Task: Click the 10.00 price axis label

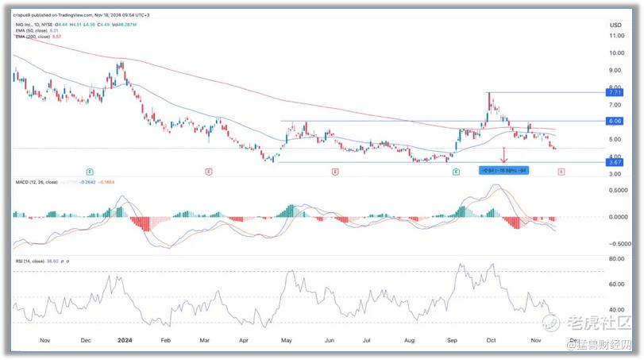Action: point(616,53)
